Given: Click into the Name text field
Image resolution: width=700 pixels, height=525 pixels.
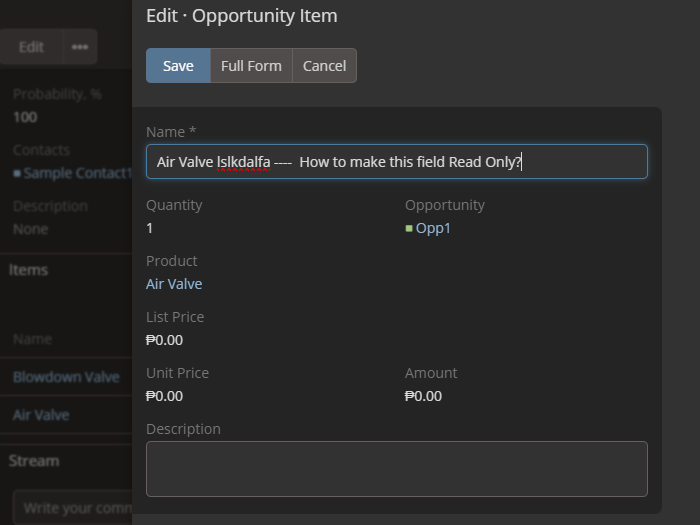Looking at the screenshot, I should click(396, 162).
